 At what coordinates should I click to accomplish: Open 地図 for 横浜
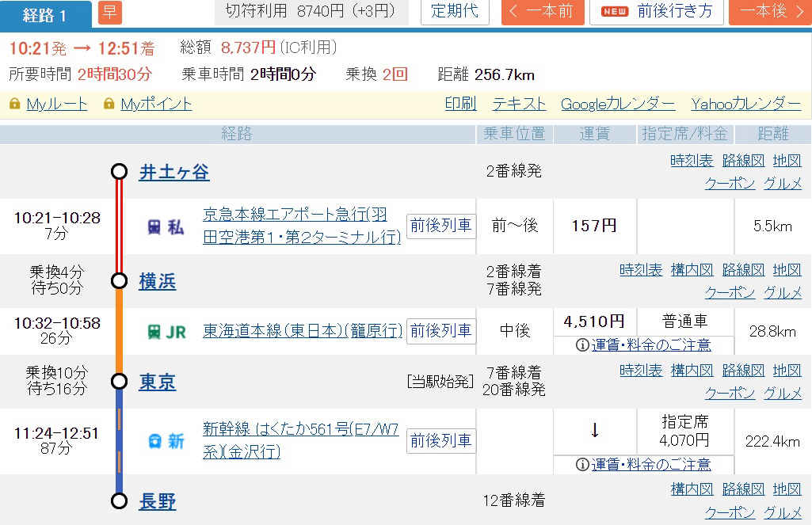787,270
